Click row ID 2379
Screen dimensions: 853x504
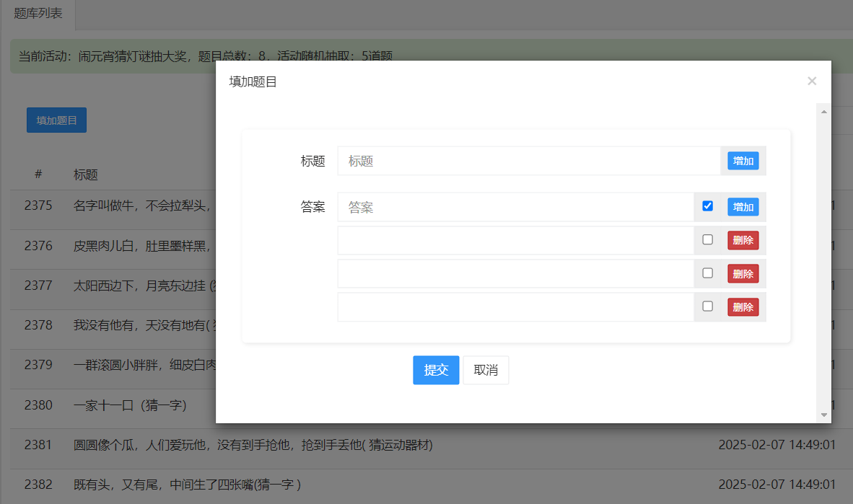coord(38,365)
